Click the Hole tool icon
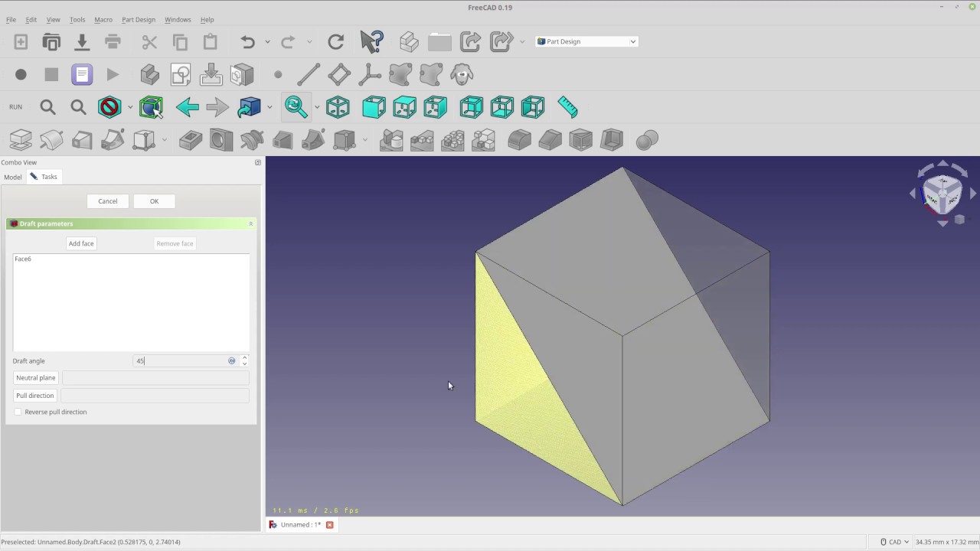 (x=221, y=140)
